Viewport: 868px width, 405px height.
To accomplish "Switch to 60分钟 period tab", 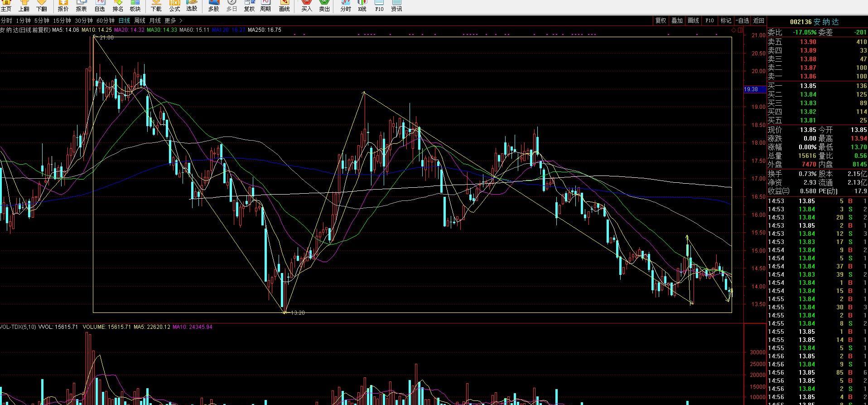I will pos(106,21).
